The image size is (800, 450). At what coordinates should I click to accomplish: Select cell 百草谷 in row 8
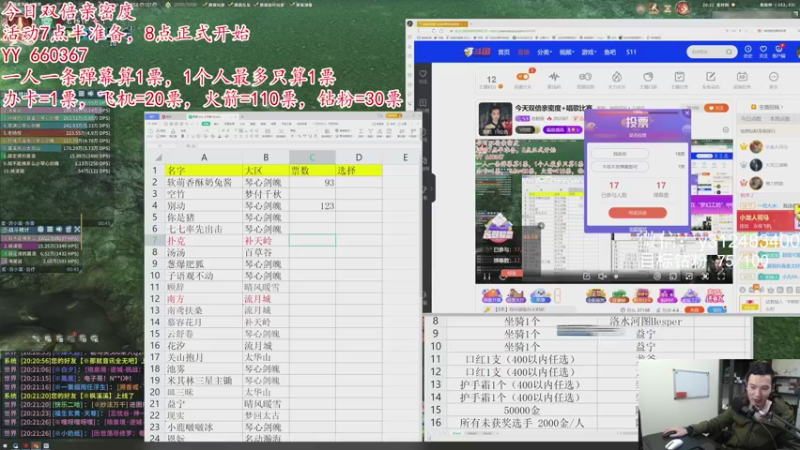(x=266, y=253)
